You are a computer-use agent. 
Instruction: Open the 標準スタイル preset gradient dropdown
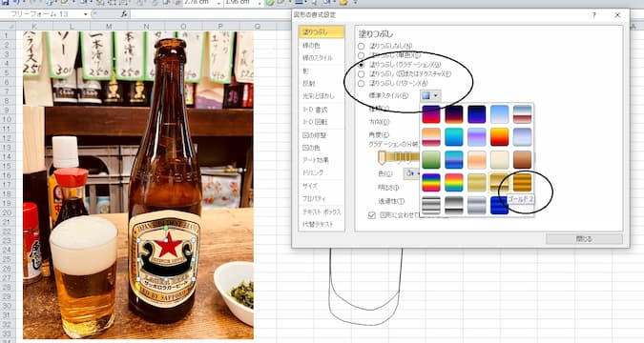(430, 95)
